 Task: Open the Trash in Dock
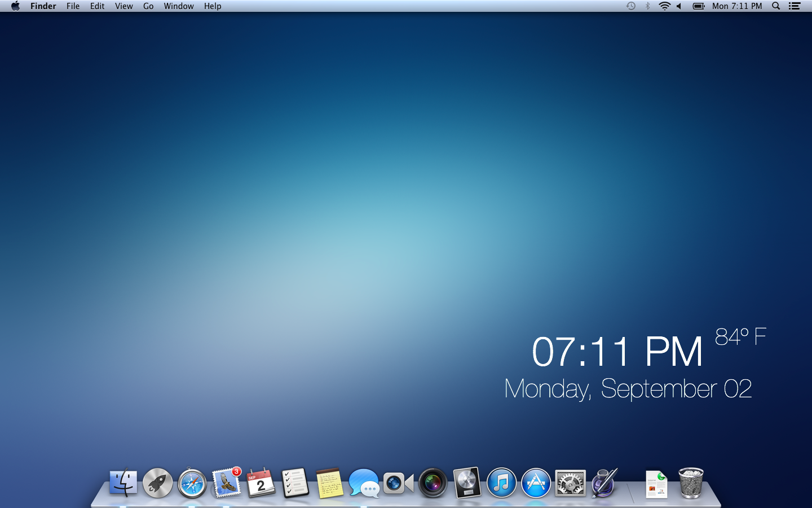[x=691, y=483]
